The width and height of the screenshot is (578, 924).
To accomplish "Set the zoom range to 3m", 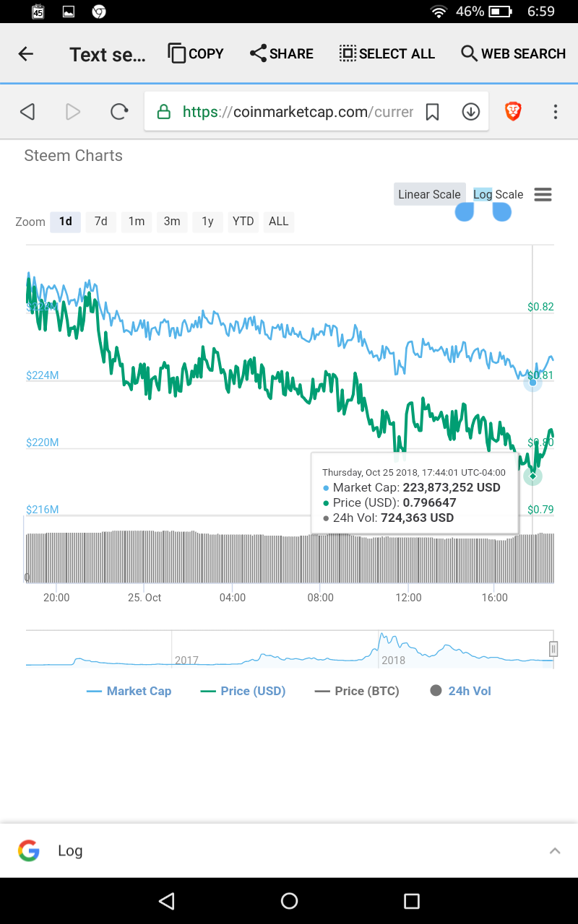I will pyautogui.click(x=172, y=222).
